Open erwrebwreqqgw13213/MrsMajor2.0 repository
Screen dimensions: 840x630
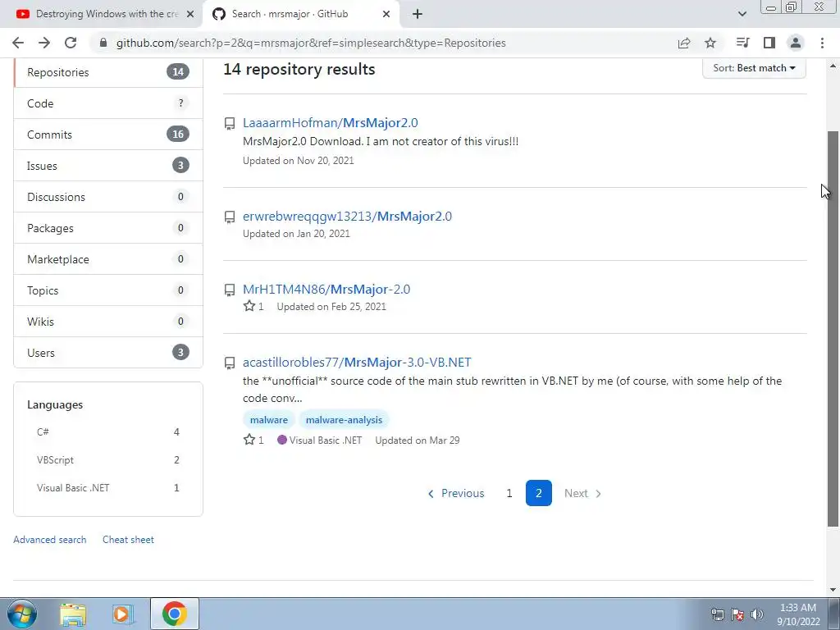point(347,217)
